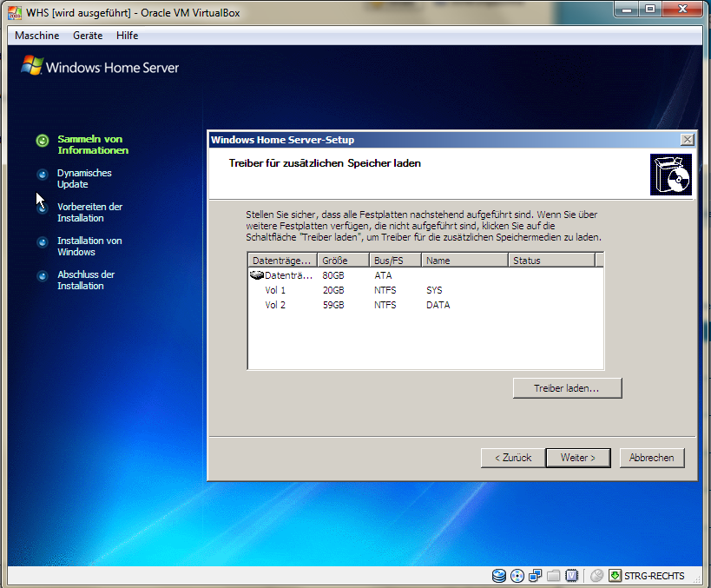Sort by the Größe column header

click(343, 261)
